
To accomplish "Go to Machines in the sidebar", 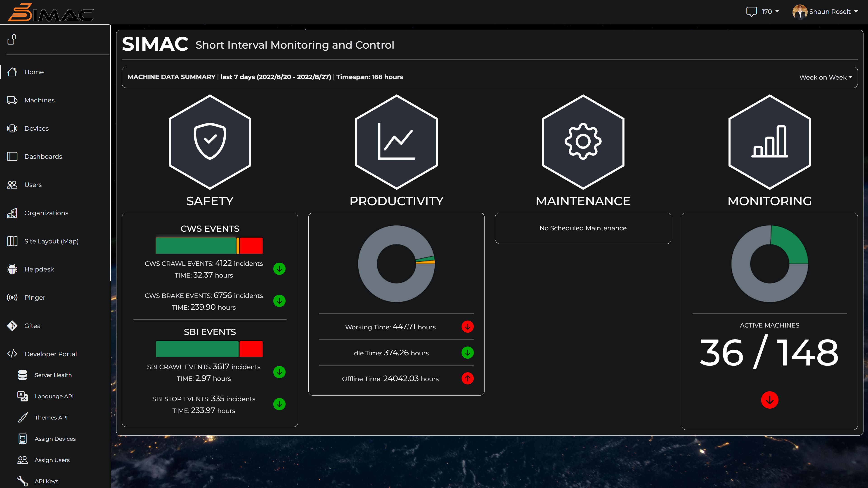I will pyautogui.click(x=39, y=100).
